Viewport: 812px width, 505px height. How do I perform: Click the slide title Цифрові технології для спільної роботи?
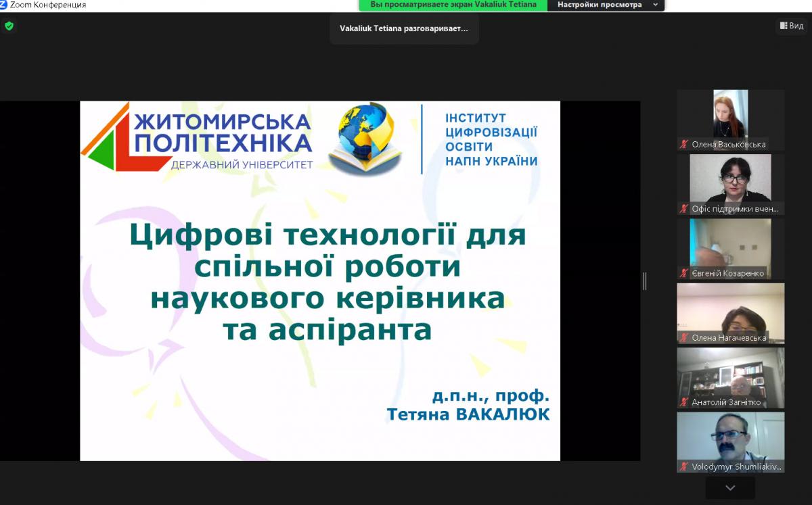click(x=328, y=283)
